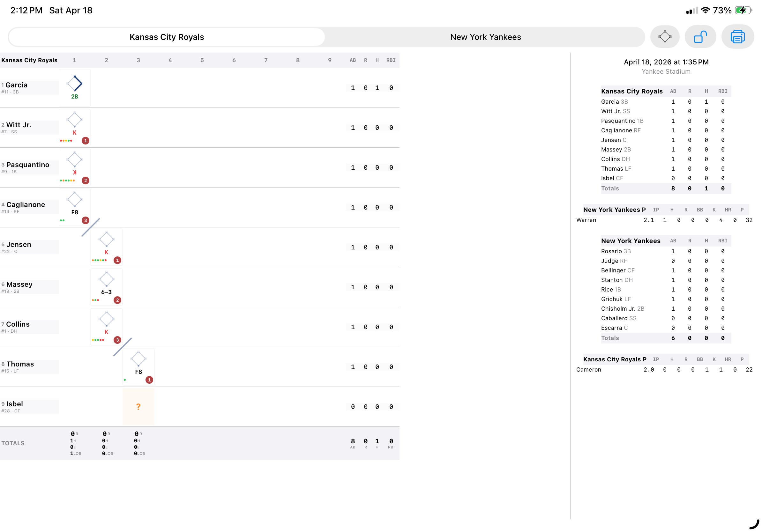Screen dimensions: 762x532
Task: Tap out number 3 badge in Collins' cell
Action: coord(117,340)
